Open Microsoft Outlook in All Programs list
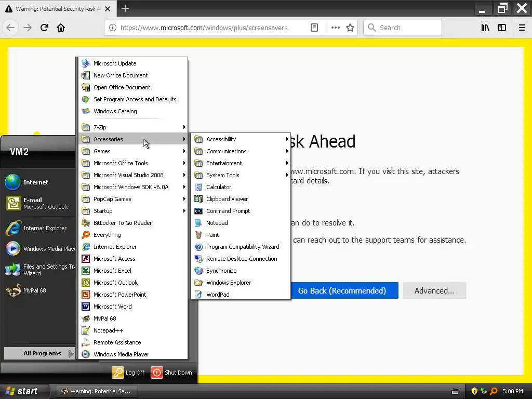Image resolution: width=532 pixels, height=399 pixels. click(x=133, y=283)
